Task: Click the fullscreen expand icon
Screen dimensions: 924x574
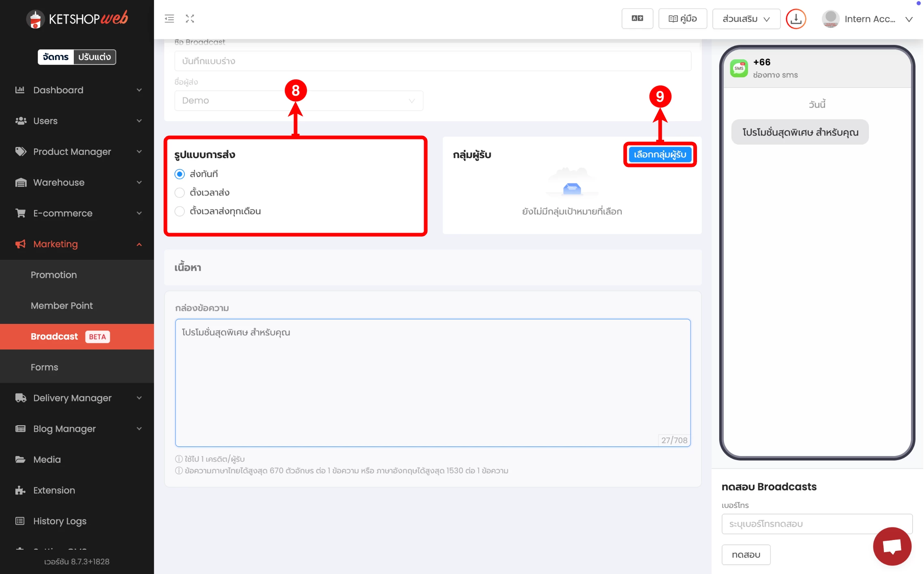Action: click(190, 19)
